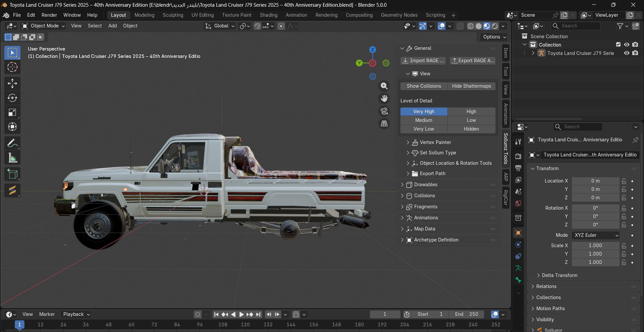Image resolution: width=644 pixels, height=332 pixels.
Task: Hide Toyota Land Cruiser object eye icon
Action: tap(627, 53)
